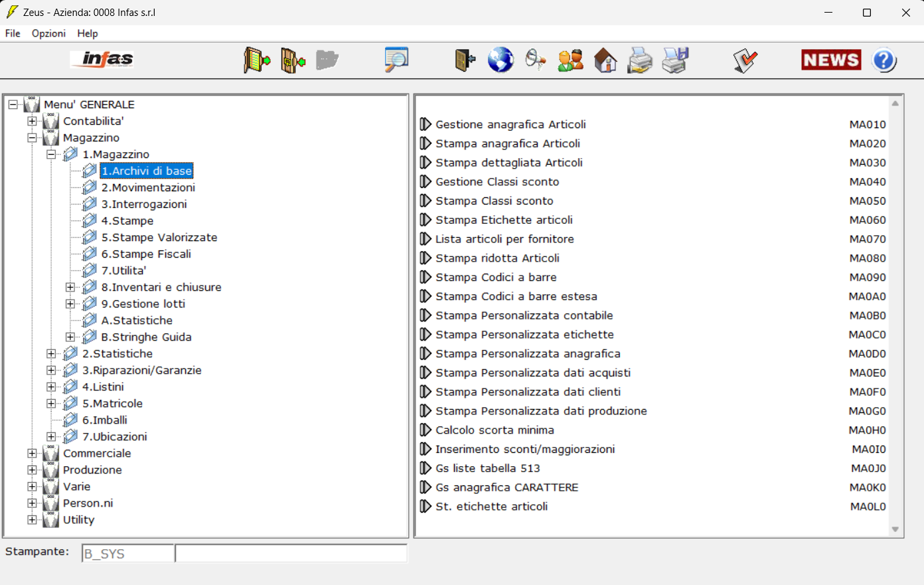Click the code MA0K0
Screen dimensions: 924x585
pos(868,487)
